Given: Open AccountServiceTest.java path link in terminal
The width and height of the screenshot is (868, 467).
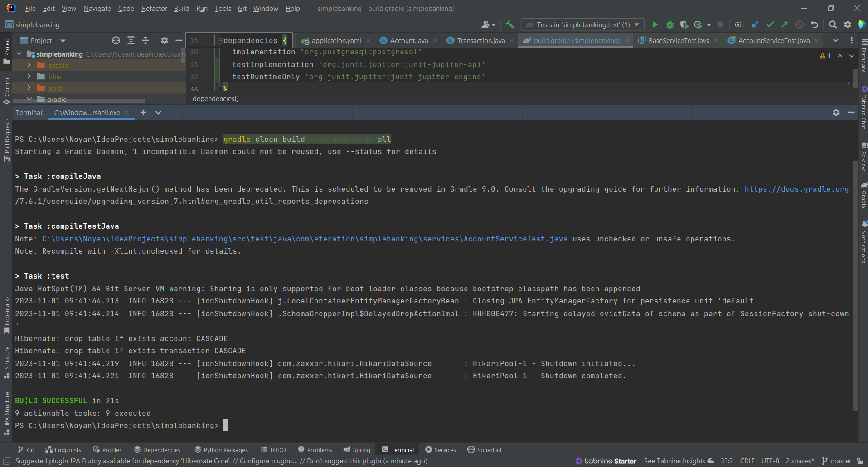Looking at the screenshot, I should (x=305, y=239).
